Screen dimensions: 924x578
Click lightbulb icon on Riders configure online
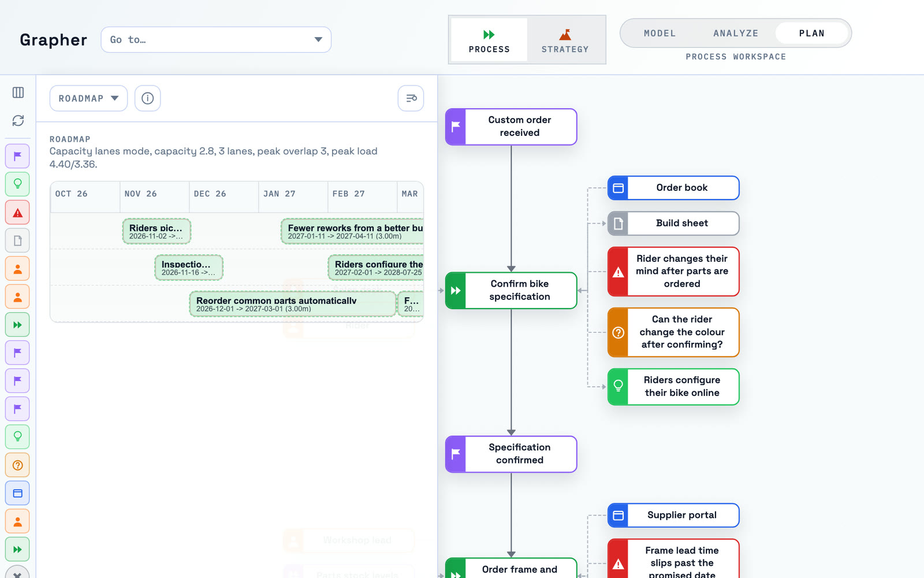click(x=619, y=387)
